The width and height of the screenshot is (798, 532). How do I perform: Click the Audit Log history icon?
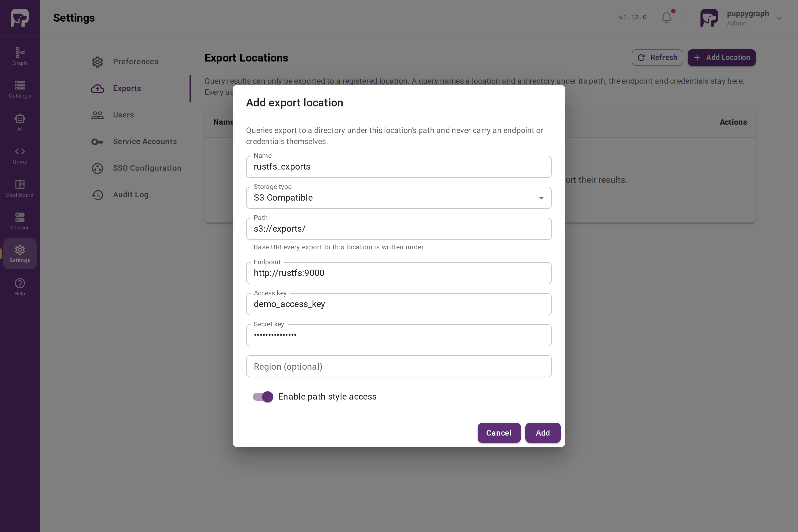coord(97,195)
